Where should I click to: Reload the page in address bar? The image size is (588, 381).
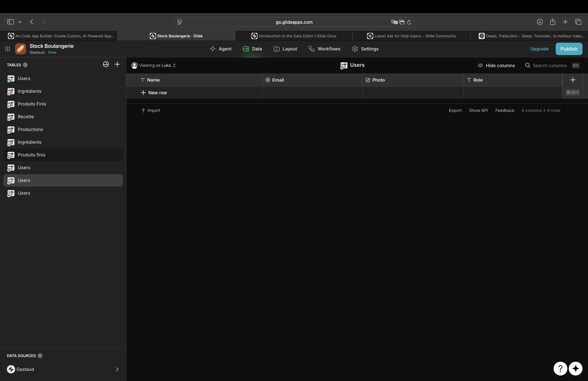point(409,22)
